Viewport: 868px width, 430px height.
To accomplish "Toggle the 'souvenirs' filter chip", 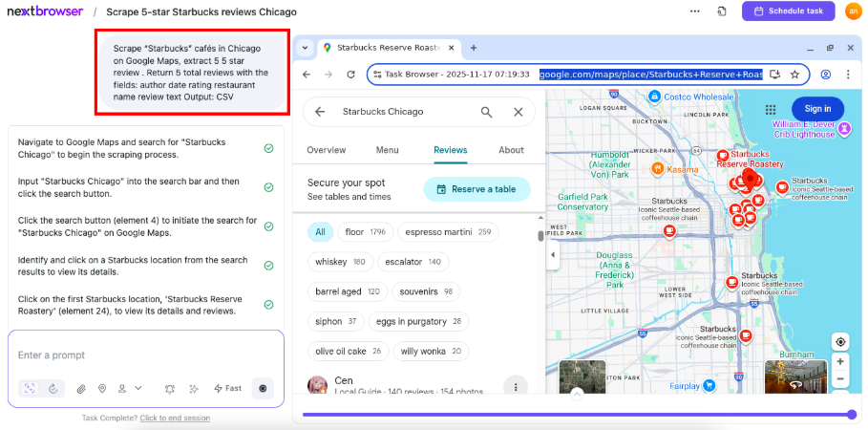I will [x=426, y=291].
